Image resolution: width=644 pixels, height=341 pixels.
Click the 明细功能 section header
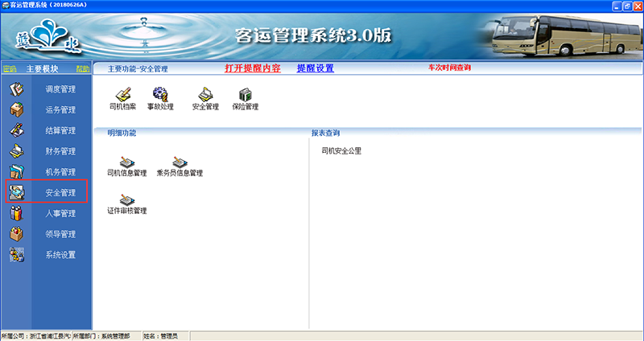(122, 133)
